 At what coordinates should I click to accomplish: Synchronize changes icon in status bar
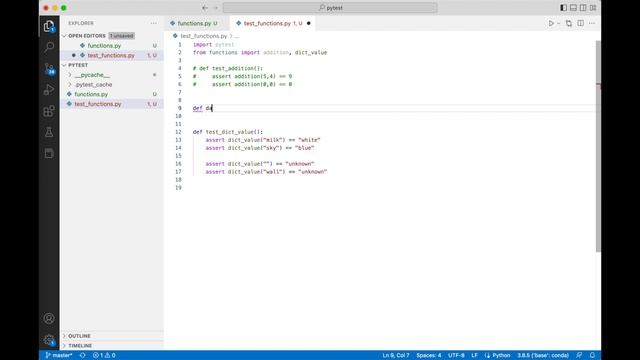point(82,356)
